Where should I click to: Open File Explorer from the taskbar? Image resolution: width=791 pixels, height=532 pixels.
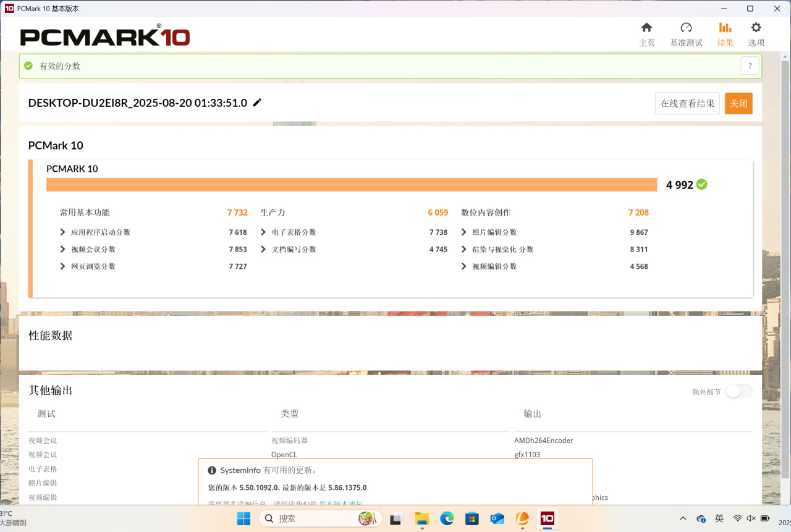point(421,518)
